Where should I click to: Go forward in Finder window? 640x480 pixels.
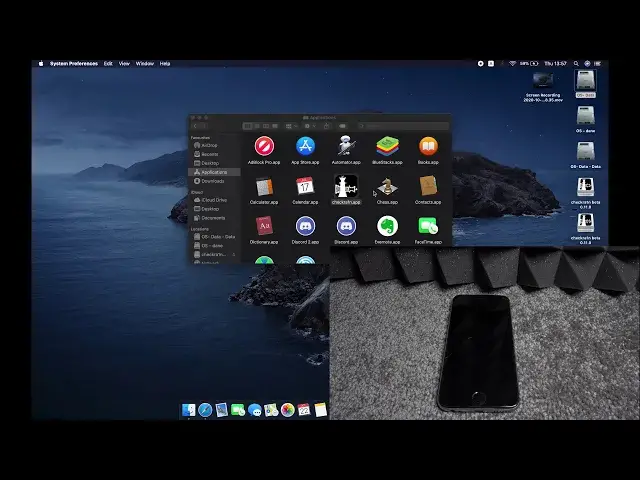point(204,126)
